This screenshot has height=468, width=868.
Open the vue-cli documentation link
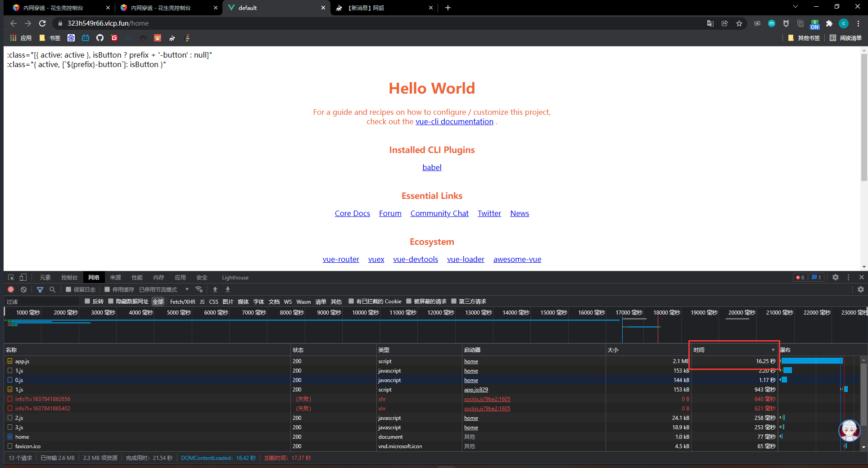click(x=454, y=121)
